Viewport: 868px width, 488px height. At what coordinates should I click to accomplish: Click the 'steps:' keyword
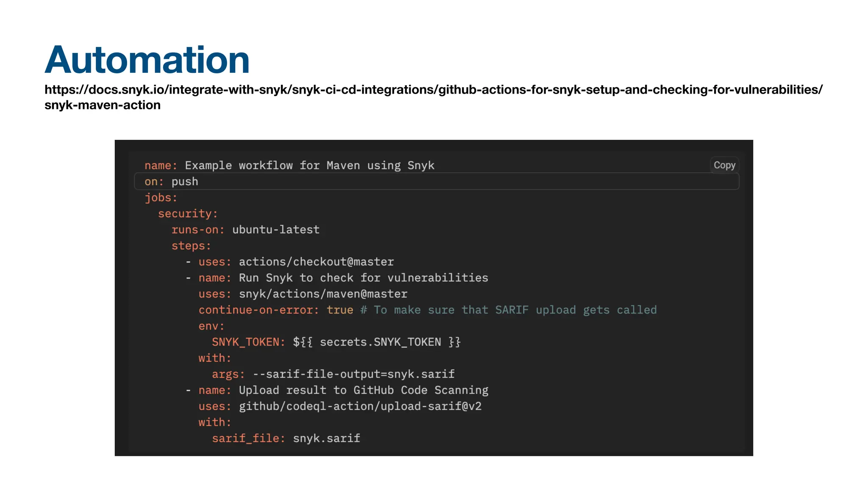click(x=191, y=246)
